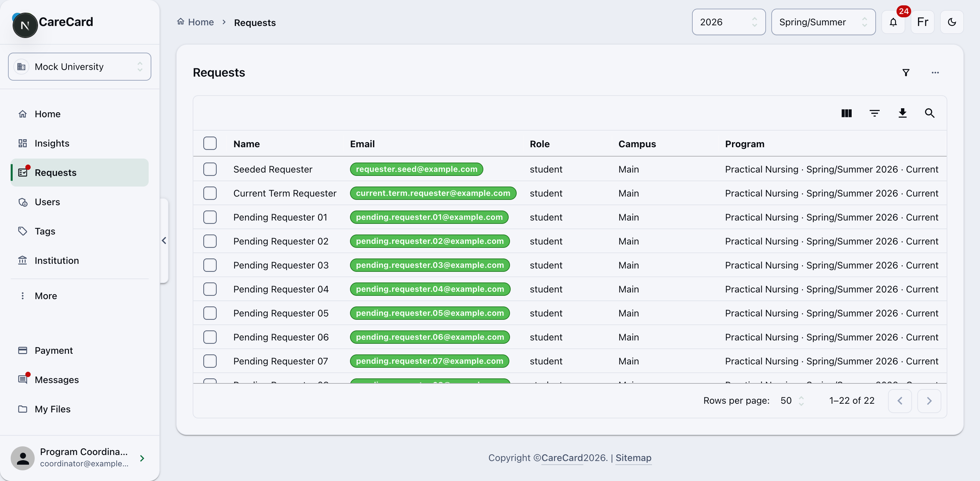The width and height of the screenshot is (980, 481).
Task: Follow the CareCard footer link
Action: (x=562, y=458)
